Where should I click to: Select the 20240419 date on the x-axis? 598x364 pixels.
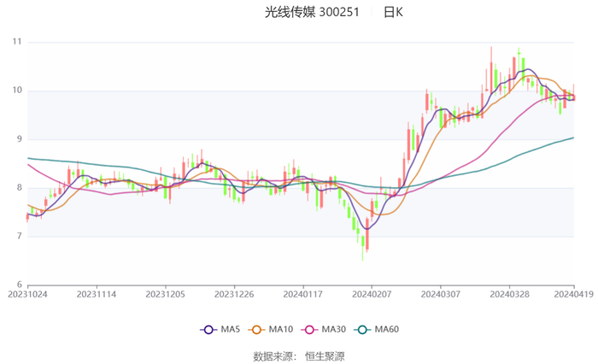pos(573,293)
